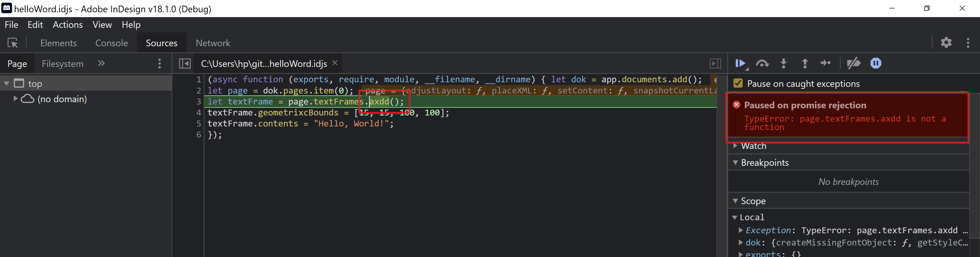The height and width of the screenshot is (257, 980).
Task: Restore down the InDesign window
Action: [x=927, y=8]
